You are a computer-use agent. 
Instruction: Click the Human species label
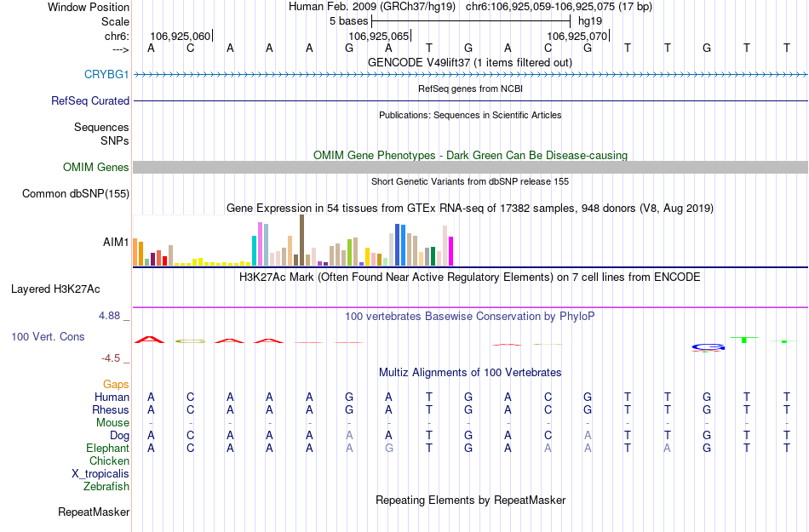(112, 397)
